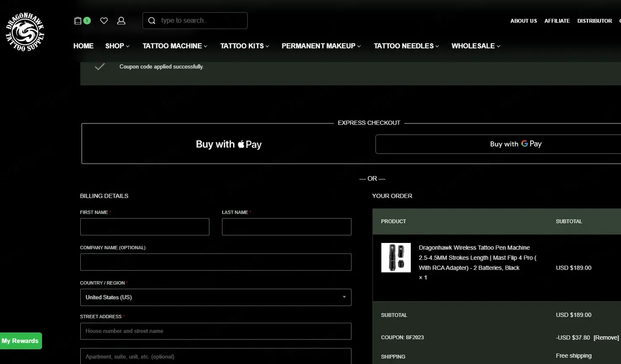Open the Affiliate link
621x364 pixels.
557,21
